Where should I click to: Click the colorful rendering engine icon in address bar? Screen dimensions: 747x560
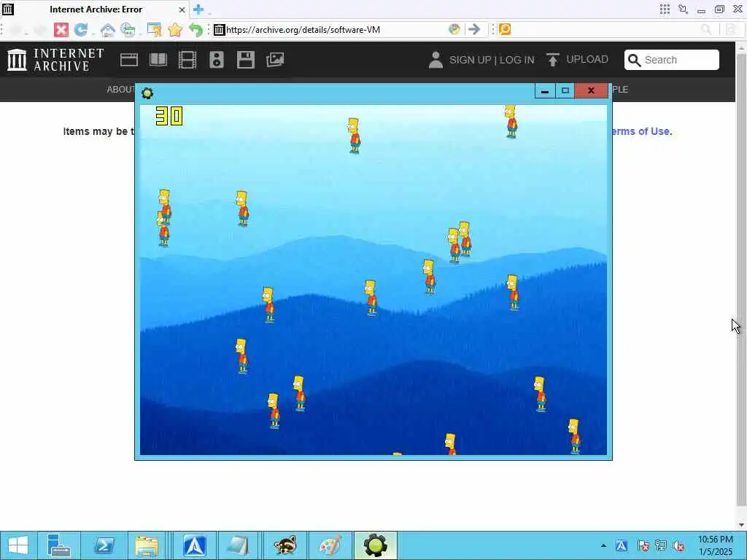(x=454, y=29)
